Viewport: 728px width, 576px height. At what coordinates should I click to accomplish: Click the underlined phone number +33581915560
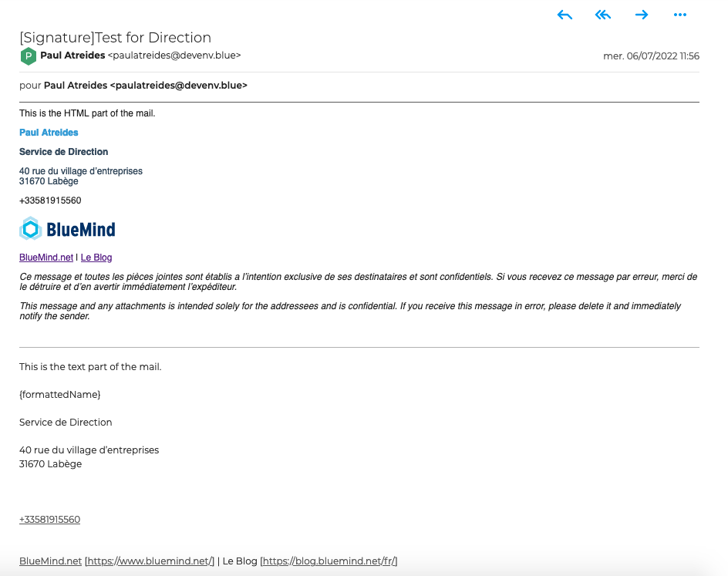point(49,520)
